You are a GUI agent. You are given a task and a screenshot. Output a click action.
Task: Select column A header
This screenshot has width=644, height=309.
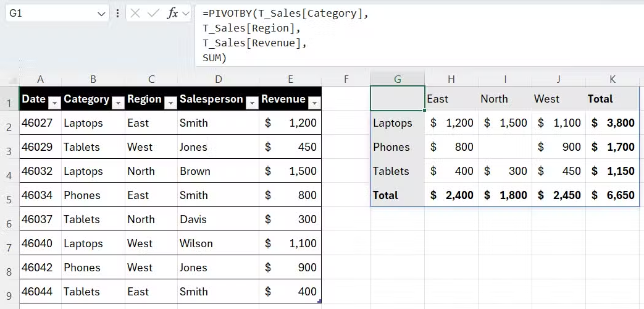40,79
